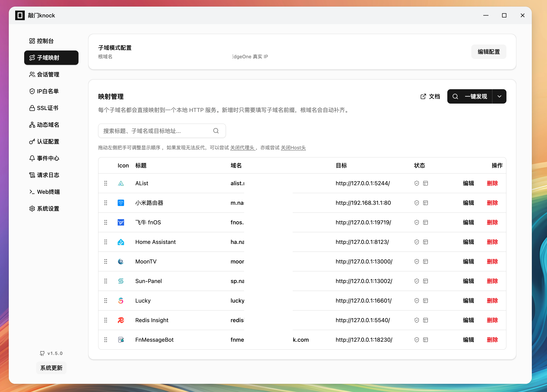Open the 会话管理 sidebar page
This screenshot has height=392, width=547.
[48, 74]
